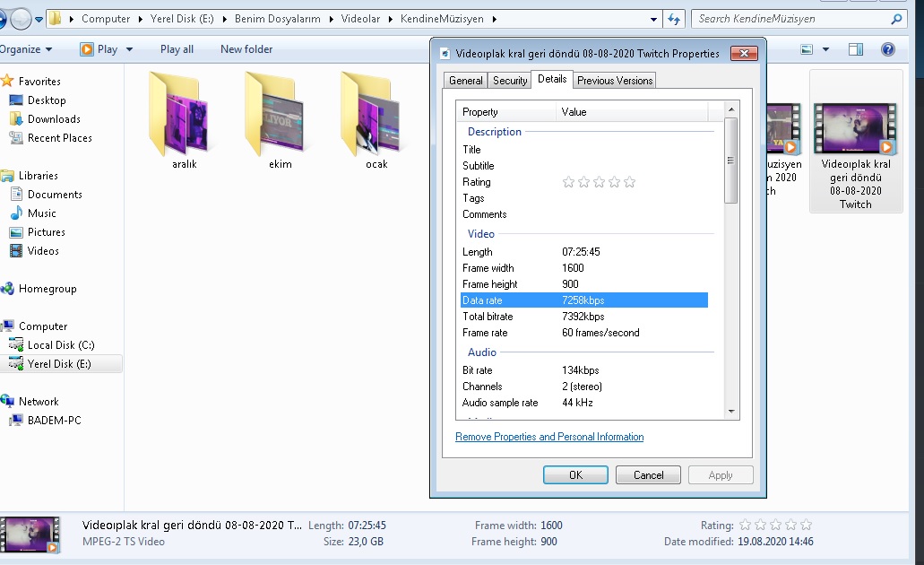This screenshot has height=565, width=924.
Task: Expand the chevron after KendineMüzisyen
Action: [494, 19]
